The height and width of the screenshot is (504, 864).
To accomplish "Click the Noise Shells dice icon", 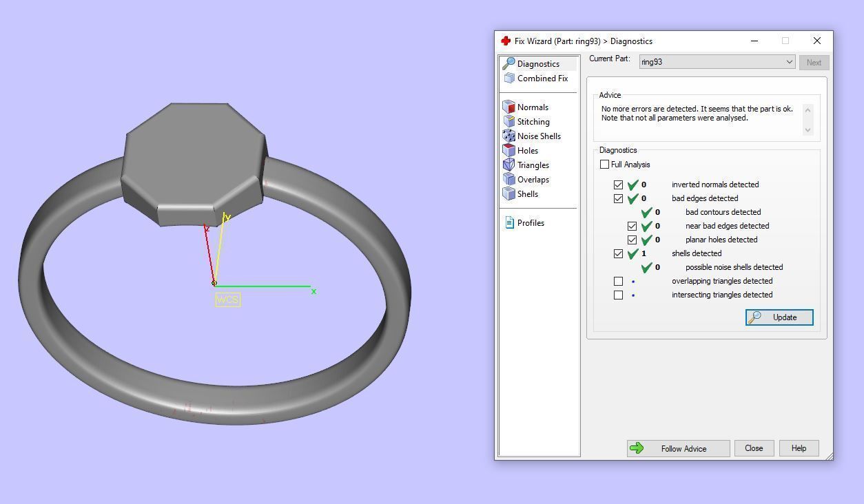I will click(x=509, y=136).
